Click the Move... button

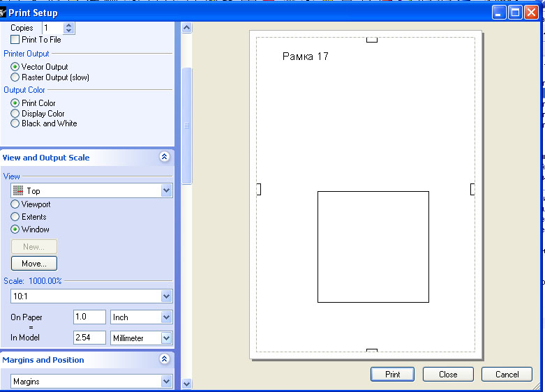34,264
